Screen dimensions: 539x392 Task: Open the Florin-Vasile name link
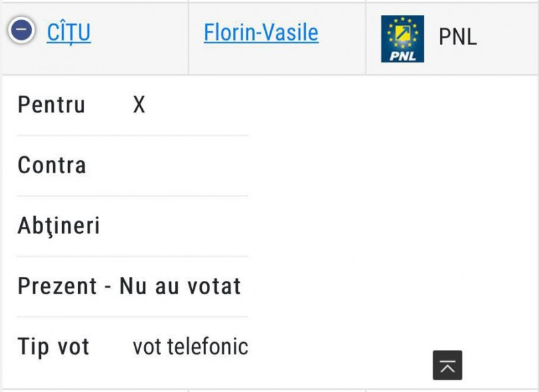(261, 32)
